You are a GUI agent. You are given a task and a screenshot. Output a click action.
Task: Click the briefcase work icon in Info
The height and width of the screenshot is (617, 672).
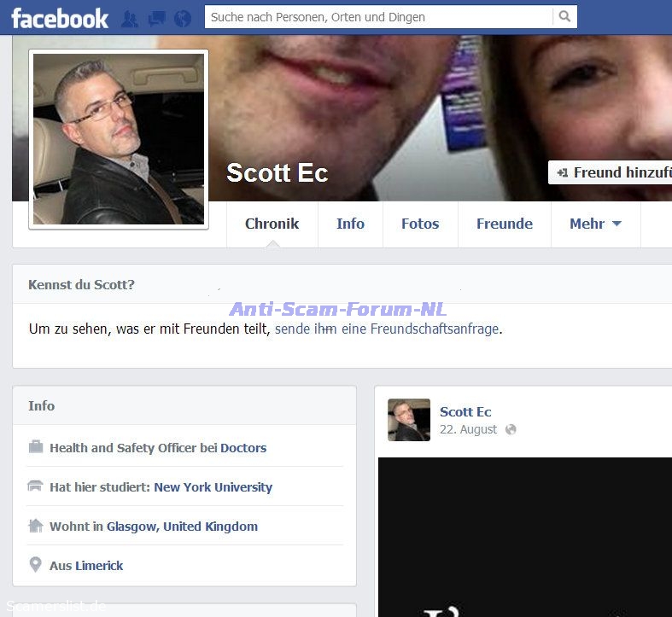(x=36, y=447)
